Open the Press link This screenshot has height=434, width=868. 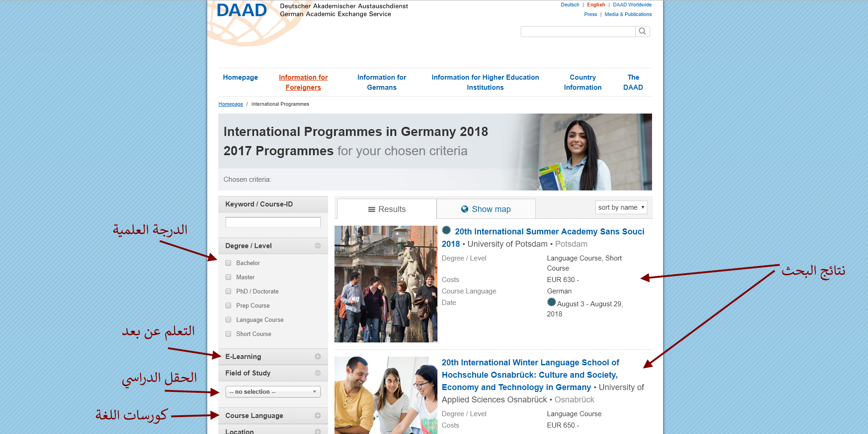pos(590,14)
